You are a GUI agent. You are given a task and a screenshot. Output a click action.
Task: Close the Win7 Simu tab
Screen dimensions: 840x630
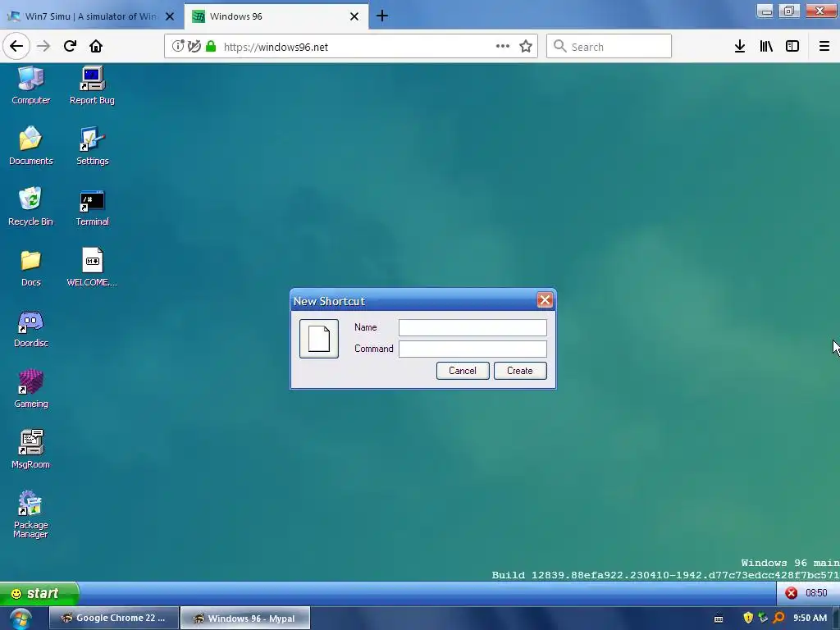[170, 16]
